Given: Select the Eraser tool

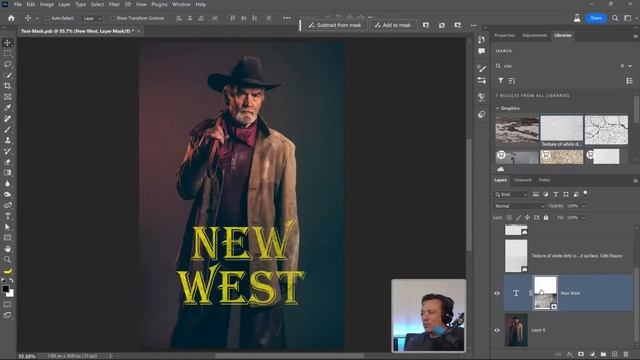Looking at the screenshot, I should 7,162.
